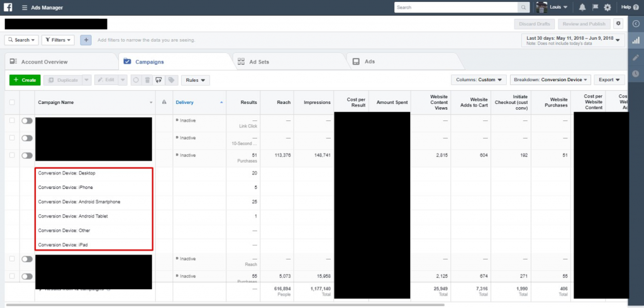This screenshot has height=308, width=644.
Task: Click the horizontal scrollbar at the bottom
Action: click(225, 305)
